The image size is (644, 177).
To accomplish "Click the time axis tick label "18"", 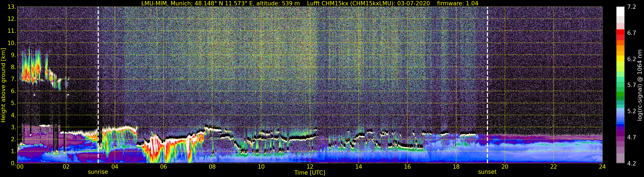I will 456,167.
